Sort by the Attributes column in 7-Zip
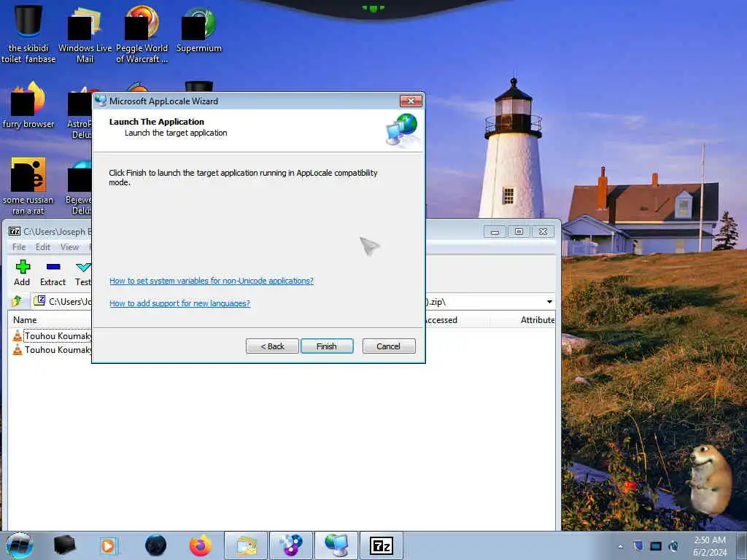Image resolution: width=747 pixels, height=560 pixels. 538,320
